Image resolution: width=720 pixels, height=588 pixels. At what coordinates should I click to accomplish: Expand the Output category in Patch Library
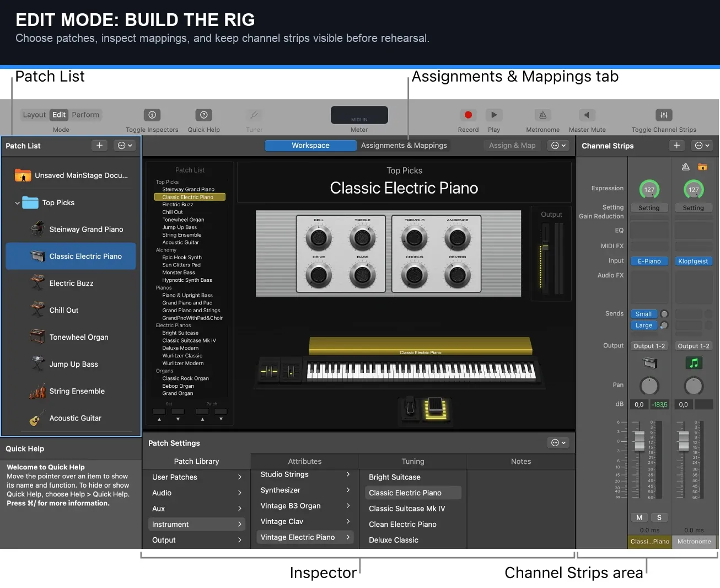click(x=197, y=540)
